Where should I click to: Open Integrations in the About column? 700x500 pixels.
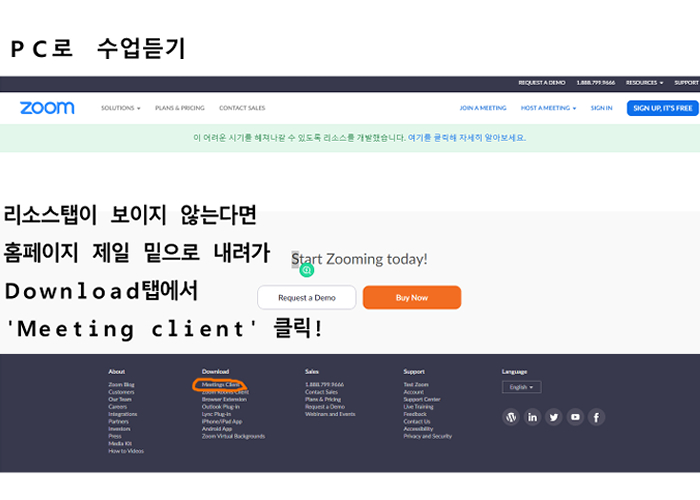click(122, 414)
